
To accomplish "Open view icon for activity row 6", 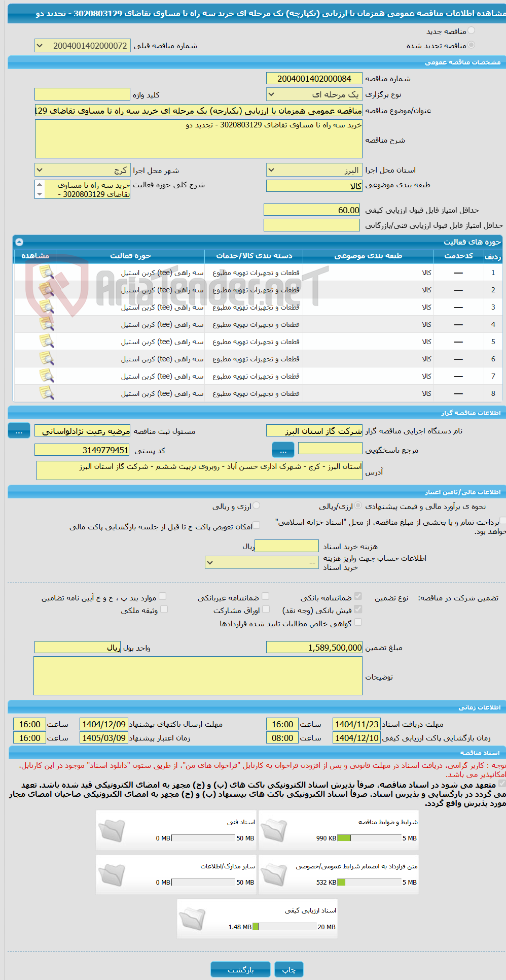I will click(x=47, y=359).
